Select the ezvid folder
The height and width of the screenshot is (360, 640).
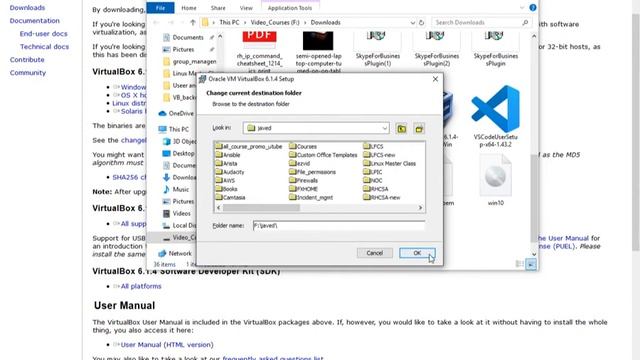pos(300,164)
